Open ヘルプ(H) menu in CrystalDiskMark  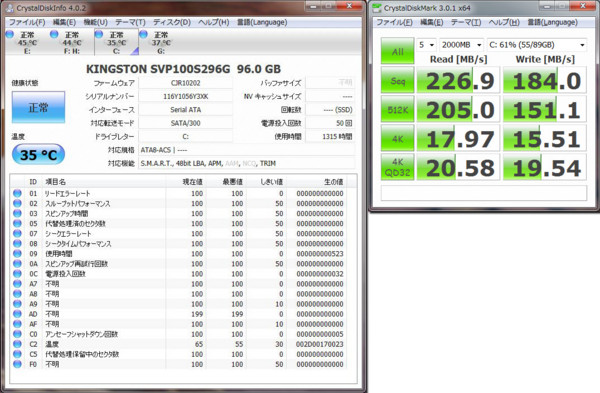pos(504,22)
